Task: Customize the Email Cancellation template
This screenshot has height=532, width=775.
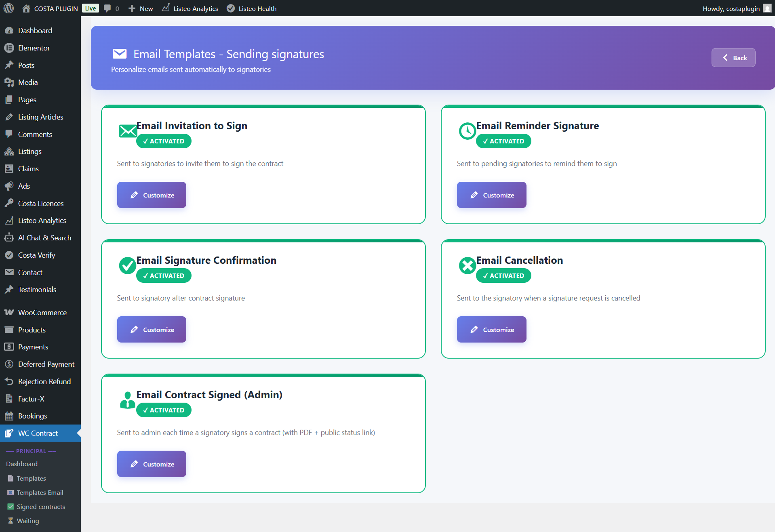Action: [491, 330]
